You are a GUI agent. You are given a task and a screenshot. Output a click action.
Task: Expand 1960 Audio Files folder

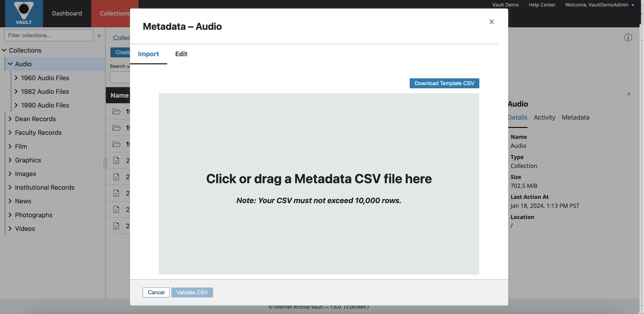16,78
